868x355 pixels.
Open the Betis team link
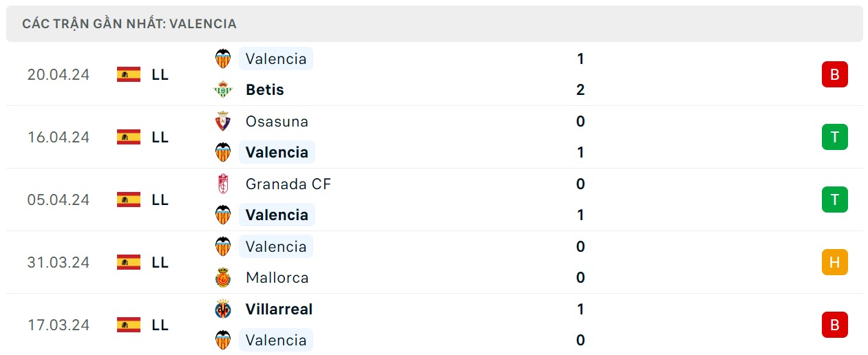(x=264, y=90)
